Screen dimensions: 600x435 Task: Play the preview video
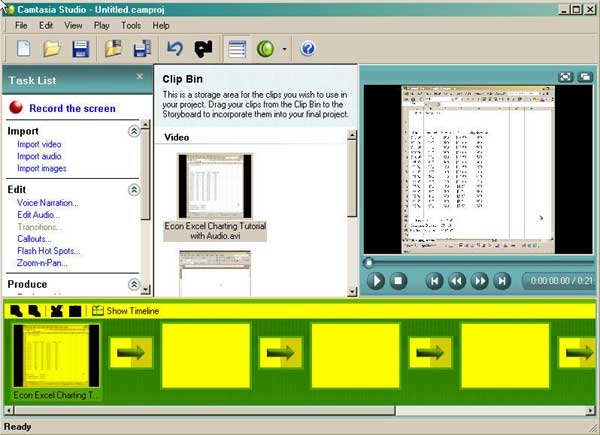(x=376, y=281)
